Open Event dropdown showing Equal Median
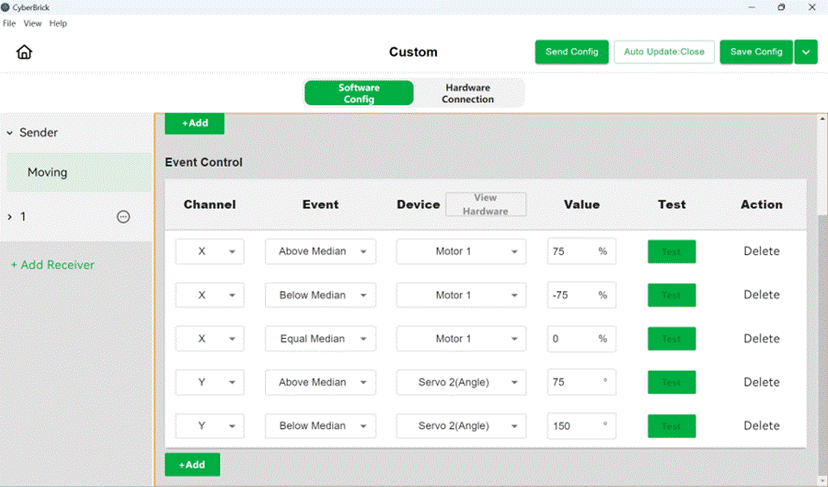This screenshot has width=828, height=487. point(321,339)
